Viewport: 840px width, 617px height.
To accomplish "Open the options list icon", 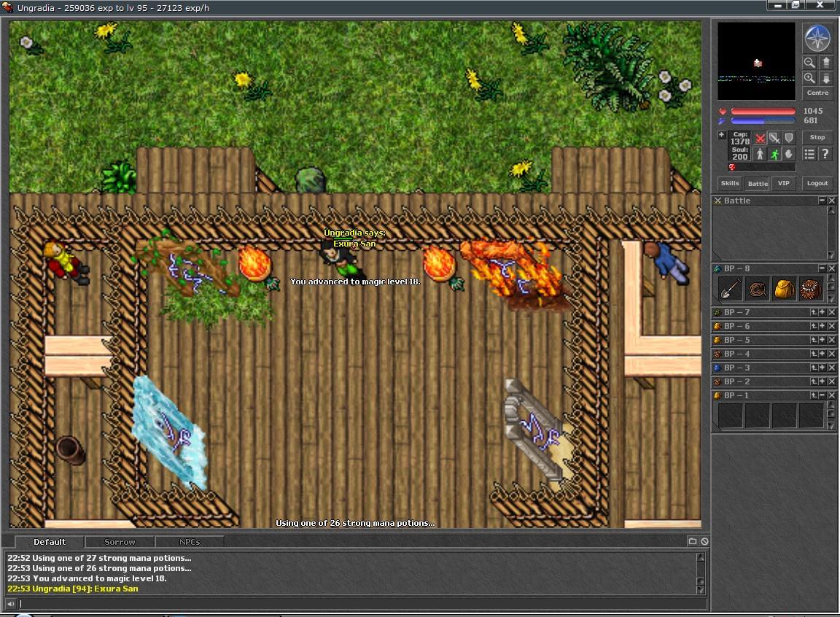I will pos(809,155).
